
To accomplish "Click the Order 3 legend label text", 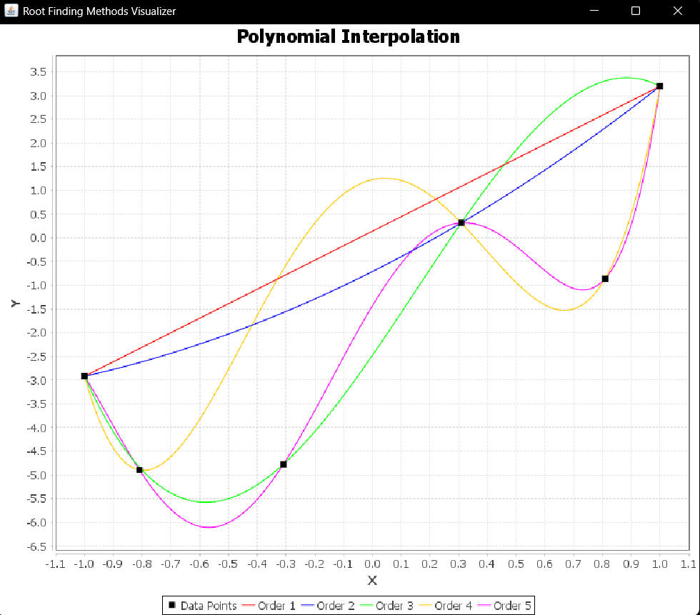I will point(394,605).
